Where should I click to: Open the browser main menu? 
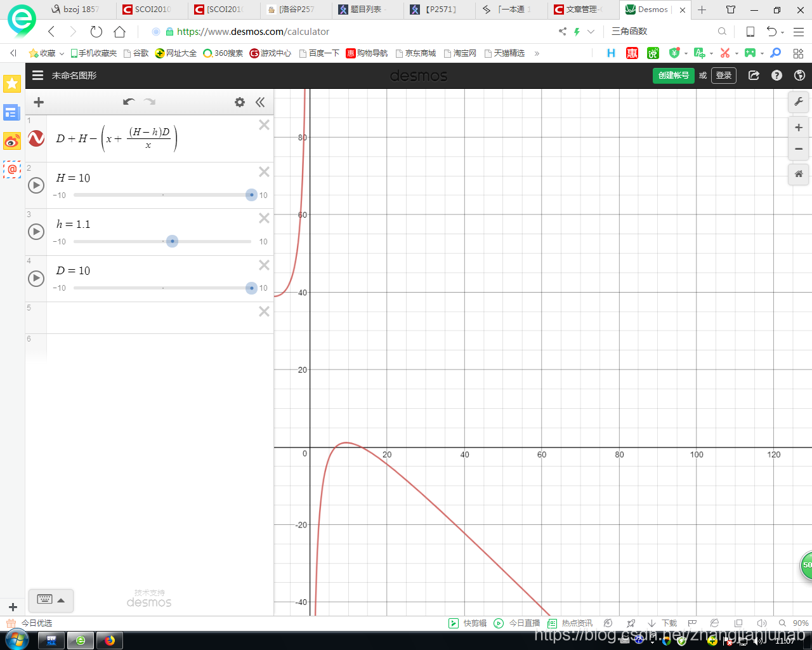click(x=799, y=32)
